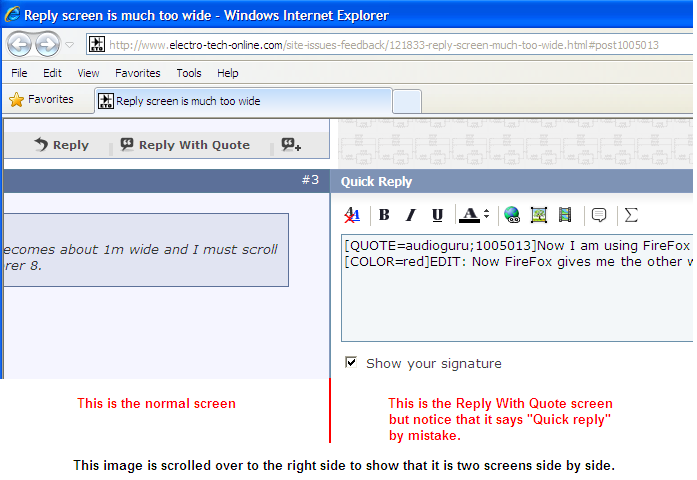Toggle Italic formatting

click(x=411, y=215)
